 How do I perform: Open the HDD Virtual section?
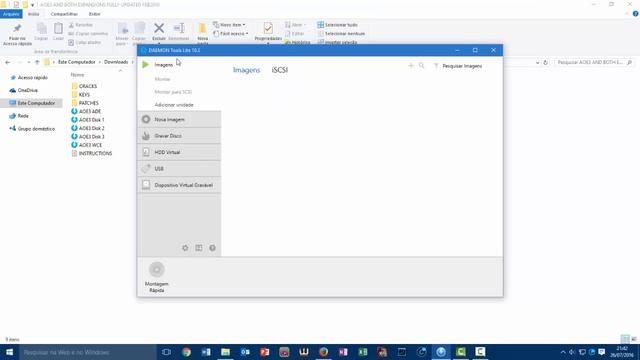tap(179, 152)
